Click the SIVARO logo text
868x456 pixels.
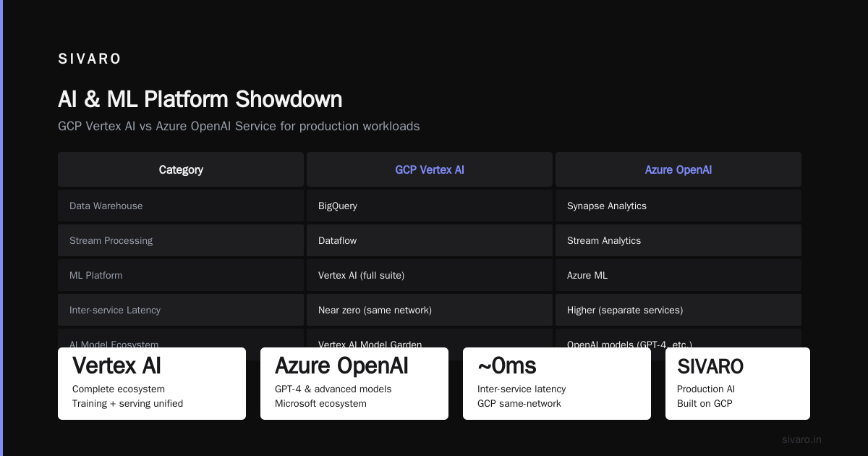pos(90,59)
